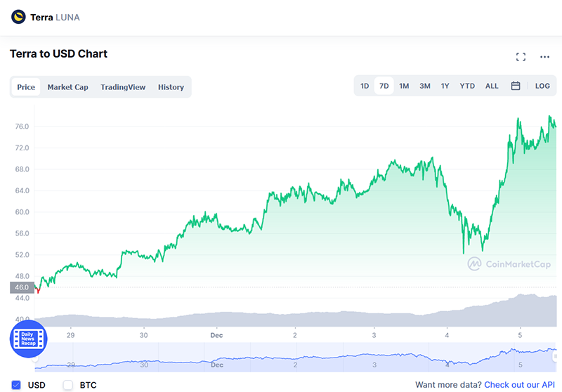Click the 52.0 y-axis label

click(22, 255)
